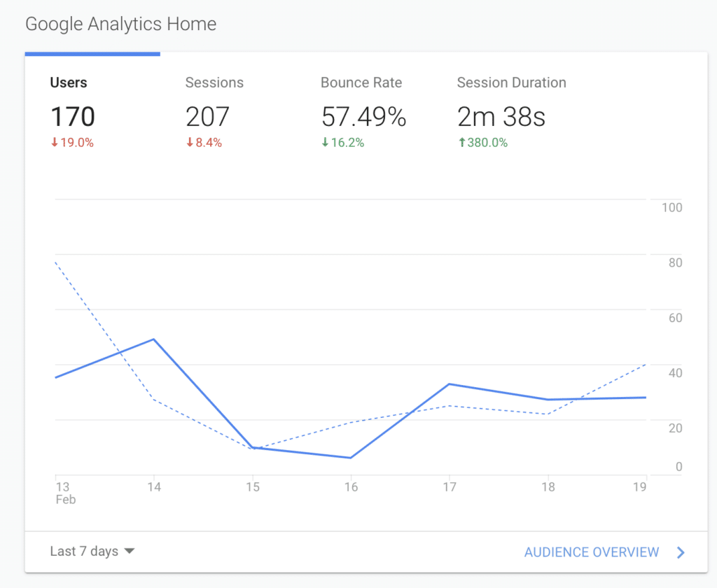Click the 14 date axis label
The width and height of the screenshot is (717, 588).
(x=154, y=487)
